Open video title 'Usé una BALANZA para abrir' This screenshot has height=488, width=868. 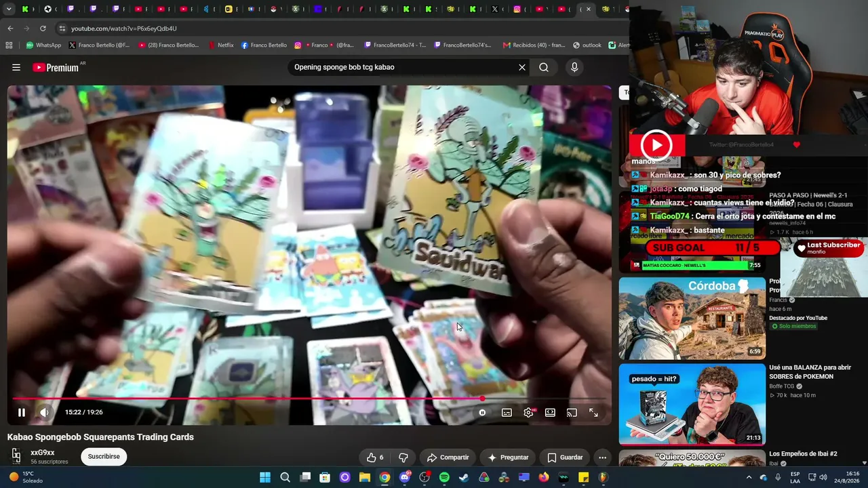pos(810,372)
